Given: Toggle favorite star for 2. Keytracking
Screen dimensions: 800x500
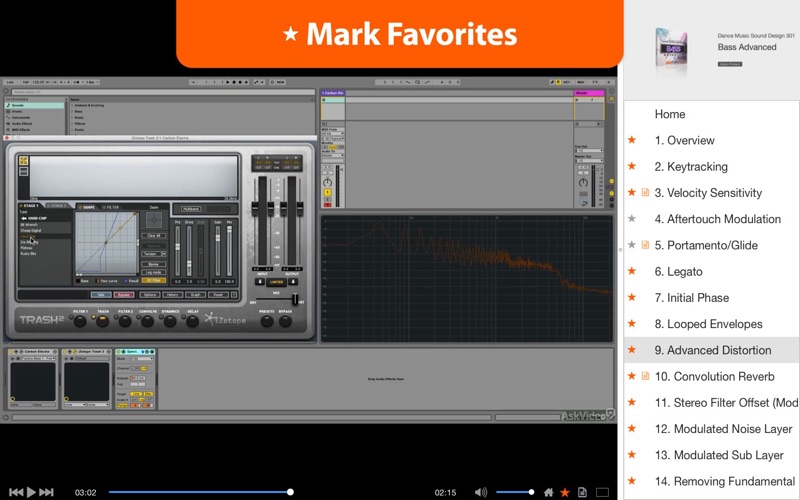Looking at the screenshot, I should pos(632,166).
